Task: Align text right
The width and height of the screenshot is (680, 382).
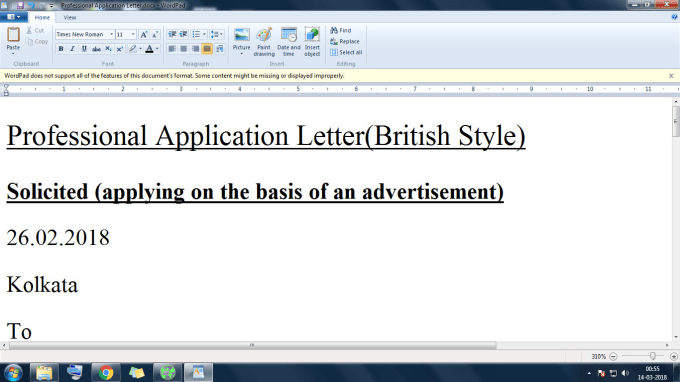Action: pyautogui.click(x=196, y=49)
